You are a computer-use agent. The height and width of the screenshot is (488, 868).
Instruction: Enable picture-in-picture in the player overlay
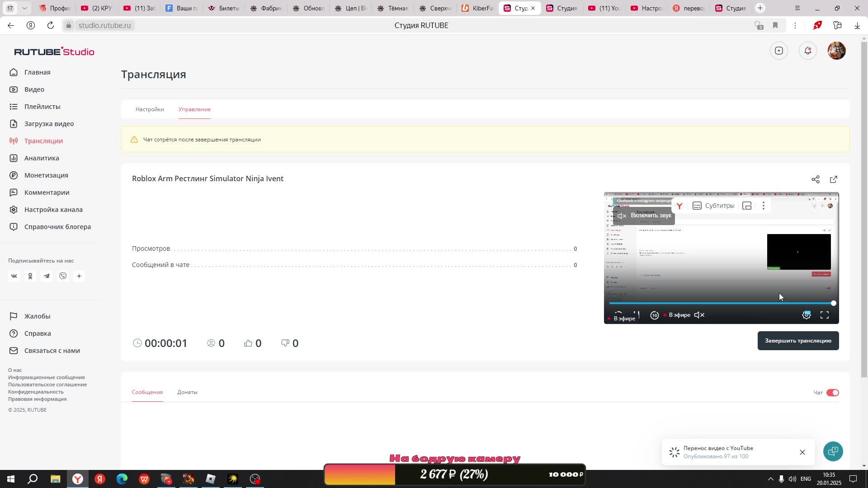pos(747,206)
